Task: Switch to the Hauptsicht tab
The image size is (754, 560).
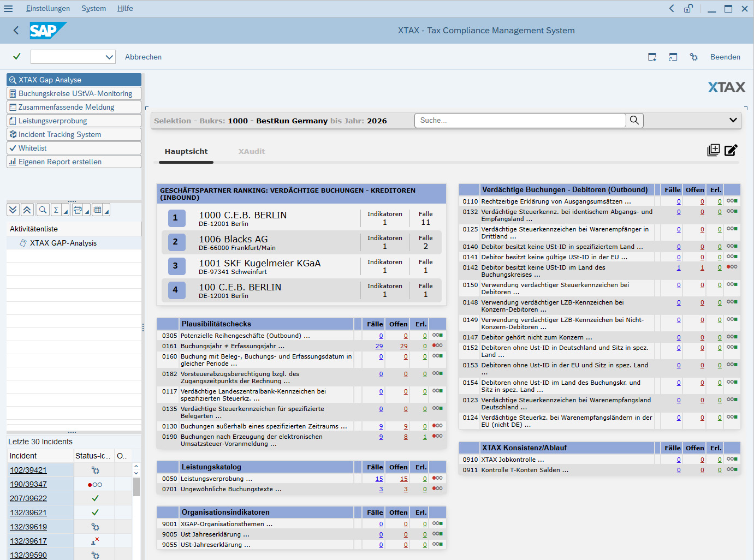Action: (186, 151)
